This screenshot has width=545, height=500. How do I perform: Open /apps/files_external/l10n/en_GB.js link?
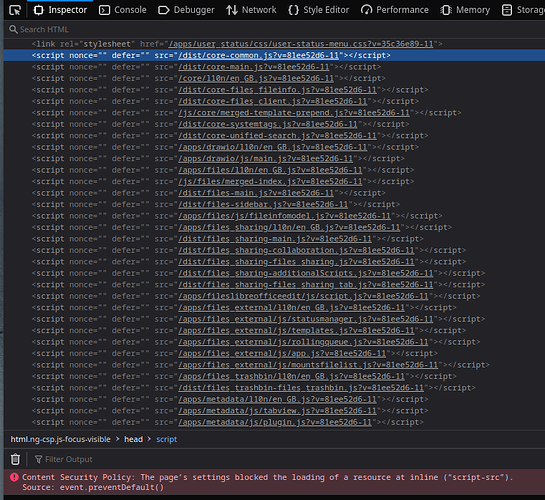tap(292, 308)
